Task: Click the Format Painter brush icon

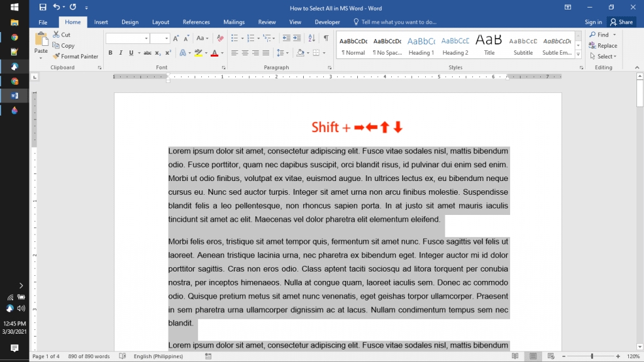Action: 56,56
